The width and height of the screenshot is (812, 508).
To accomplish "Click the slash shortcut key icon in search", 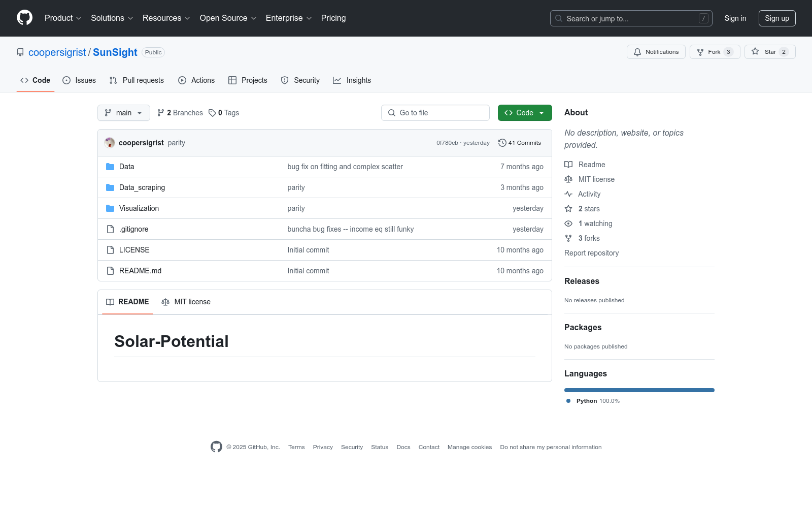I will click(x=703, y=18).
